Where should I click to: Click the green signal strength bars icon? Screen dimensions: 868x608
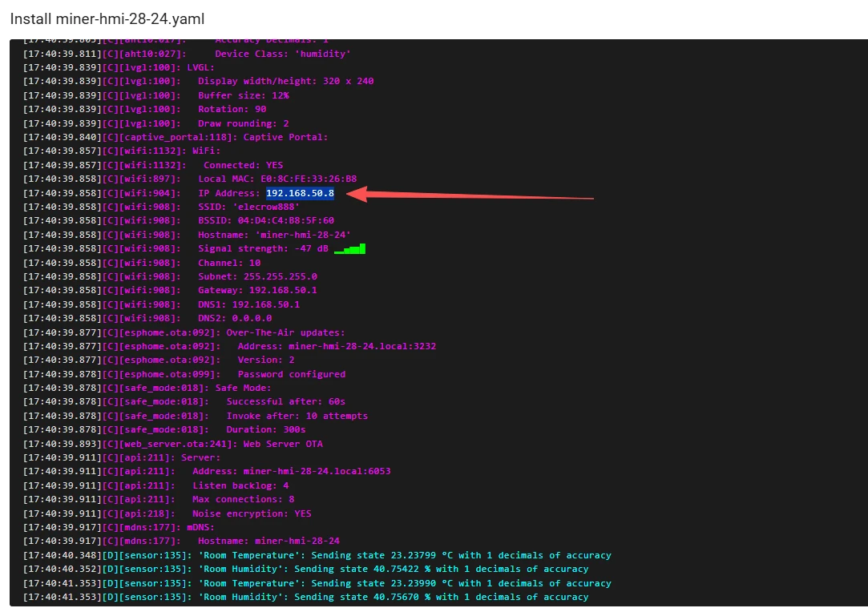(349, 249)
